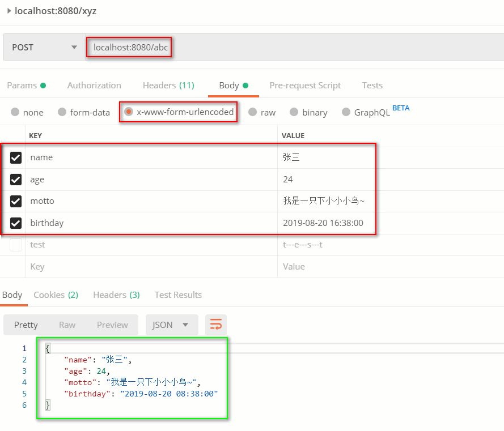The height and width of the screenshot is (431, 504).
Task: Select the binary body type
Action: [308, 112]
